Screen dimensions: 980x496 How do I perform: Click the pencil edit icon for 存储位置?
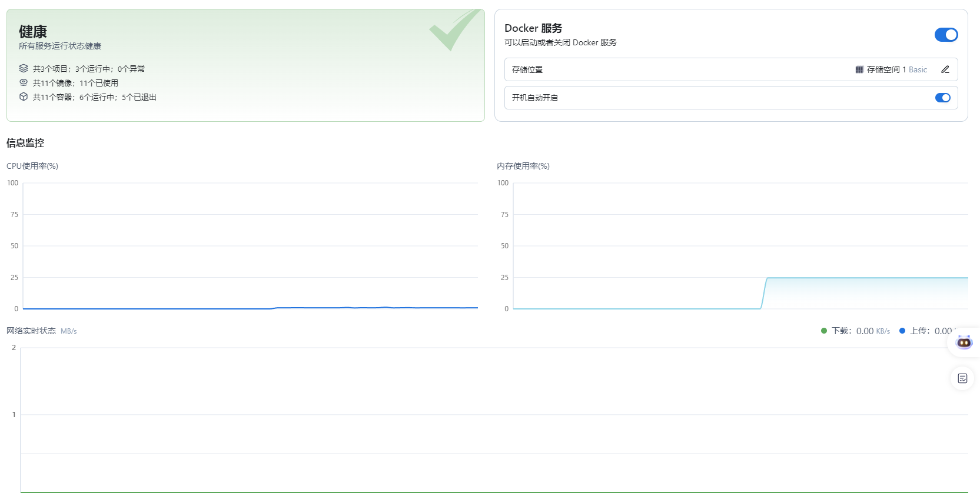click(x=945, y=69)
